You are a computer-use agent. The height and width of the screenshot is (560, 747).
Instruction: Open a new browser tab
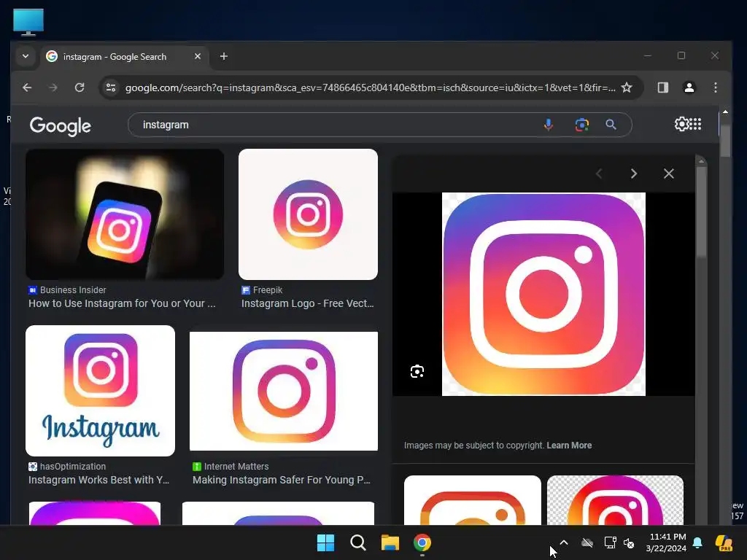[x=224, y=56]
